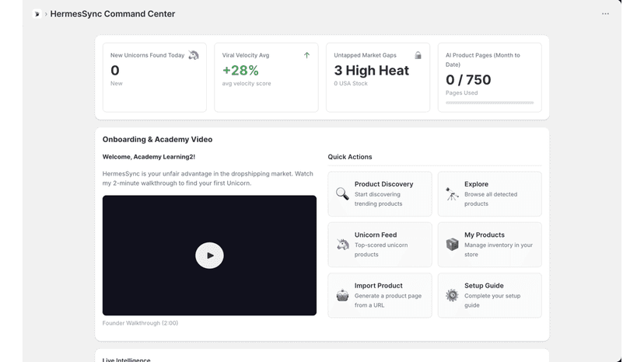Image resolution: width=644 pixels, height=362 pixels.
Task: Click the 'avg velocity score' subtext
Action: pos(247,83)
